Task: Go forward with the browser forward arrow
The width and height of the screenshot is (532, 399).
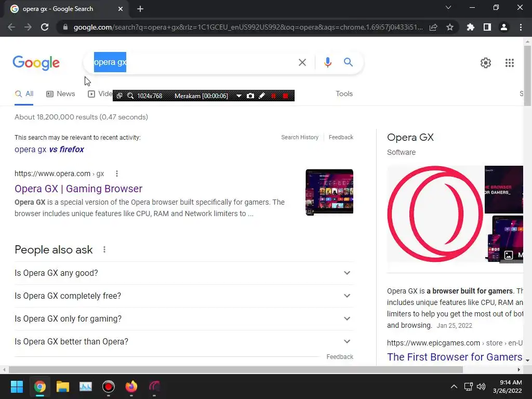Action: 28,27
